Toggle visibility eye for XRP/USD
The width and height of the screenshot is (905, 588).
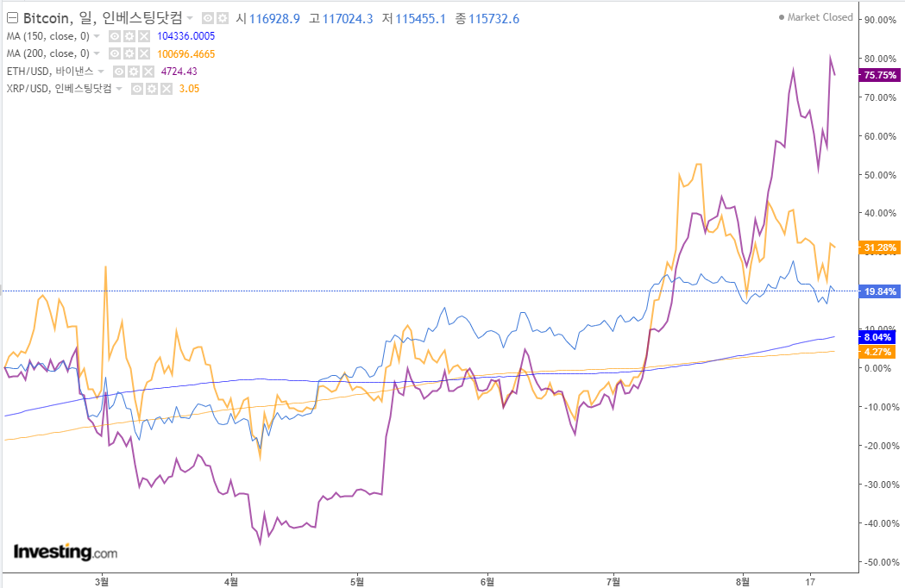pos(137,89)
